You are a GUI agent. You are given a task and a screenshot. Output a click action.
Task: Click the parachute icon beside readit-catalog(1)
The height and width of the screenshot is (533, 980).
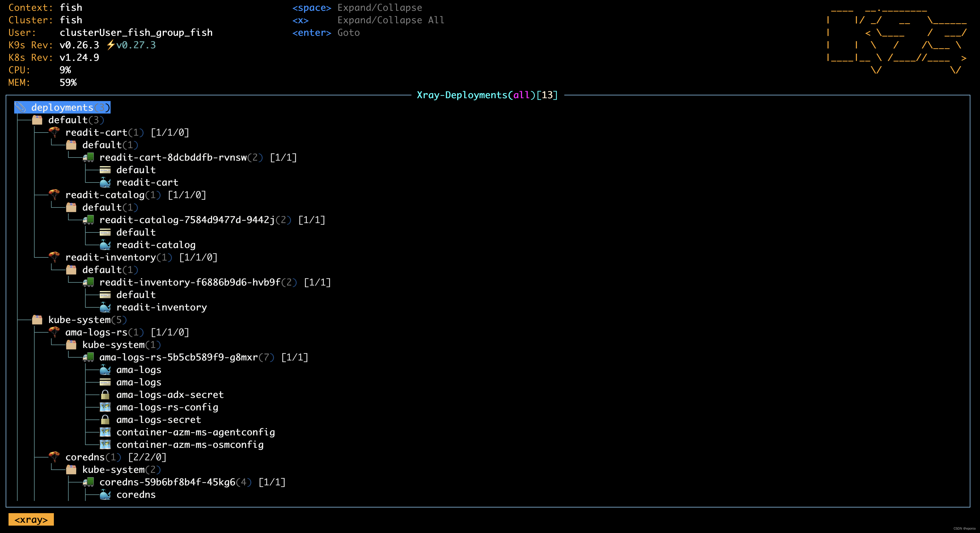54,194
